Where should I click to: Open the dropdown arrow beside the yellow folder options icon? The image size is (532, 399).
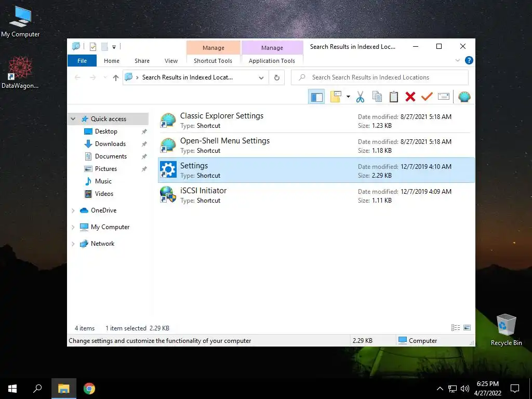[348, 97]
